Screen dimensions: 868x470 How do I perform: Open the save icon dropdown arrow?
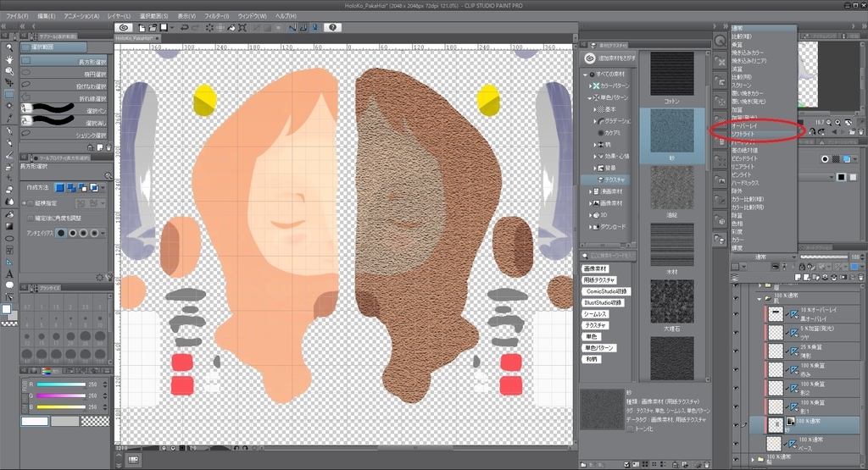click(172, 28)
